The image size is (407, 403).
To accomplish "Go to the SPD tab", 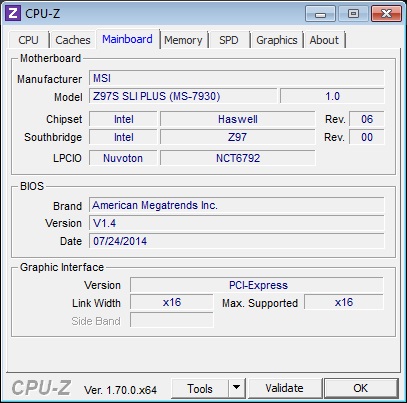I will (229, 40).
